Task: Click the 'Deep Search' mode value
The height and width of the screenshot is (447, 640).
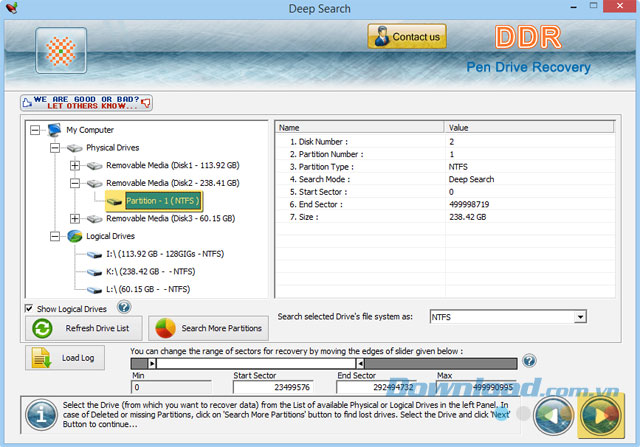Action: click(471, 179)
